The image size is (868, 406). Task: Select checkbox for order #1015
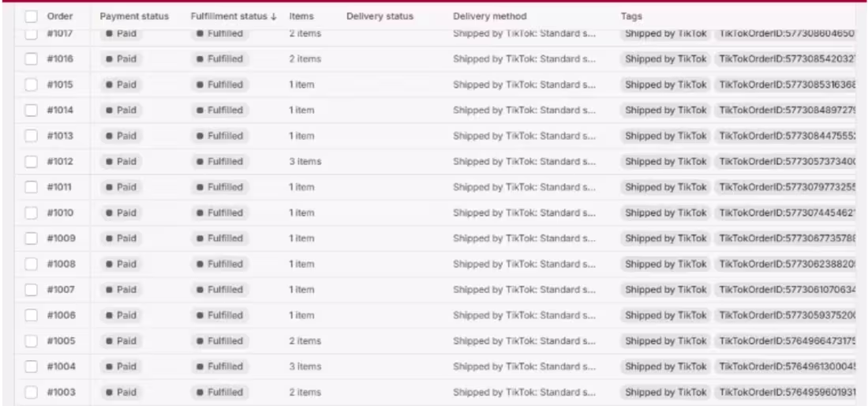31,85
